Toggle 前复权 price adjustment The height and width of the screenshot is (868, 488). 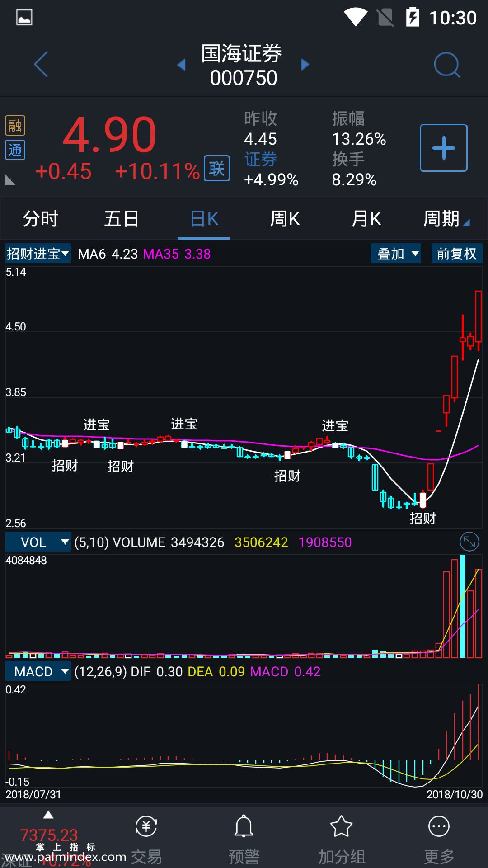pyautogui.click(x=457, y=254)
